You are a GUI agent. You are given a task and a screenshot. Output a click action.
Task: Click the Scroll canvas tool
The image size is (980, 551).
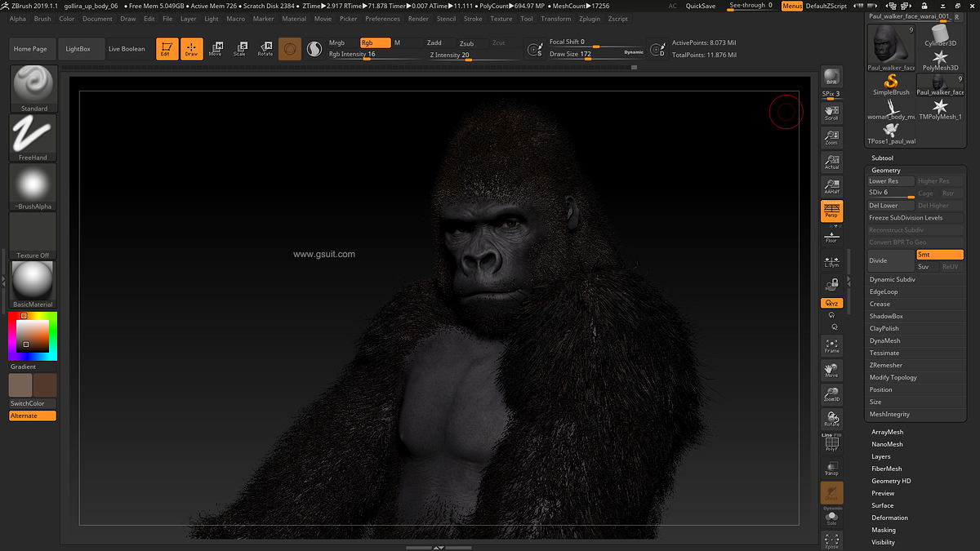[x=831, y=113]
